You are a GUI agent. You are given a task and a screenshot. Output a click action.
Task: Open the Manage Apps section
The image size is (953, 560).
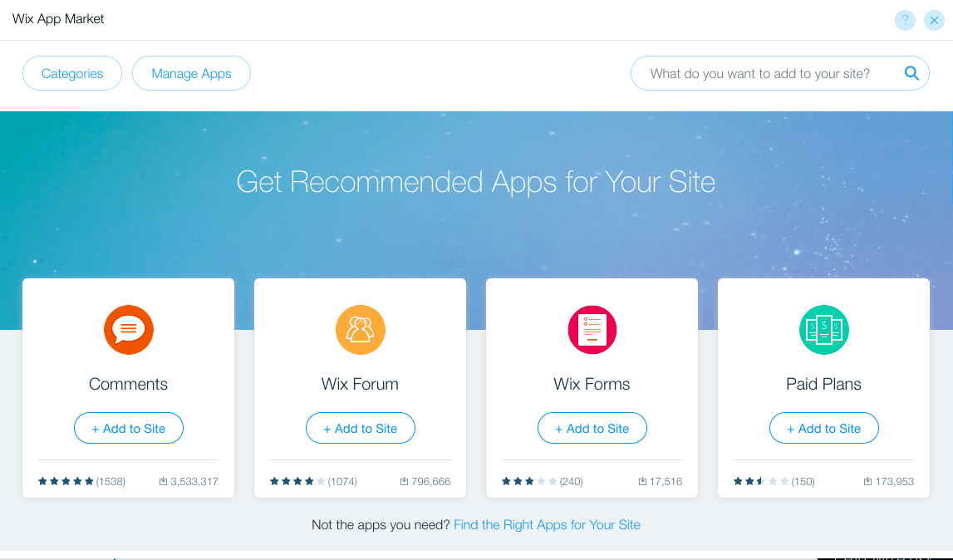191,73
